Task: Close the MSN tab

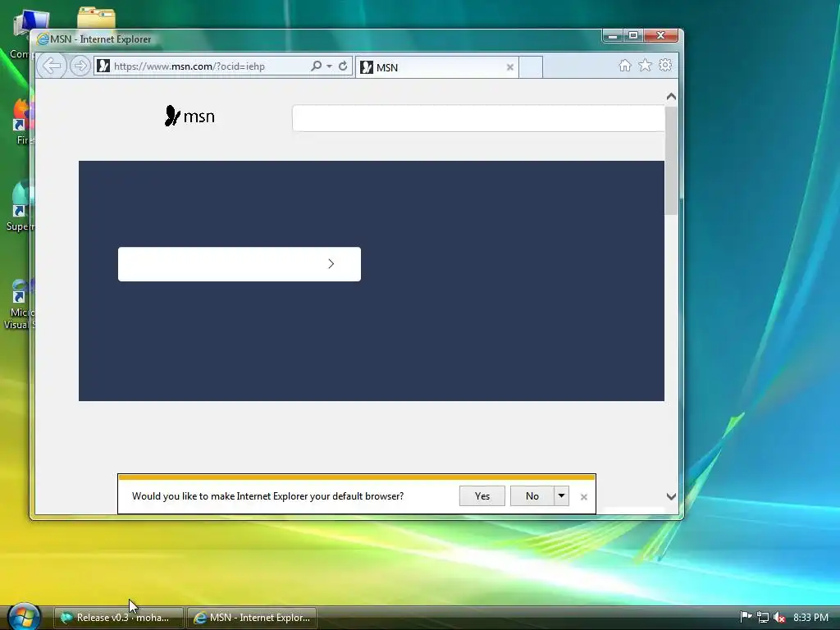Action: click(510, 67)
